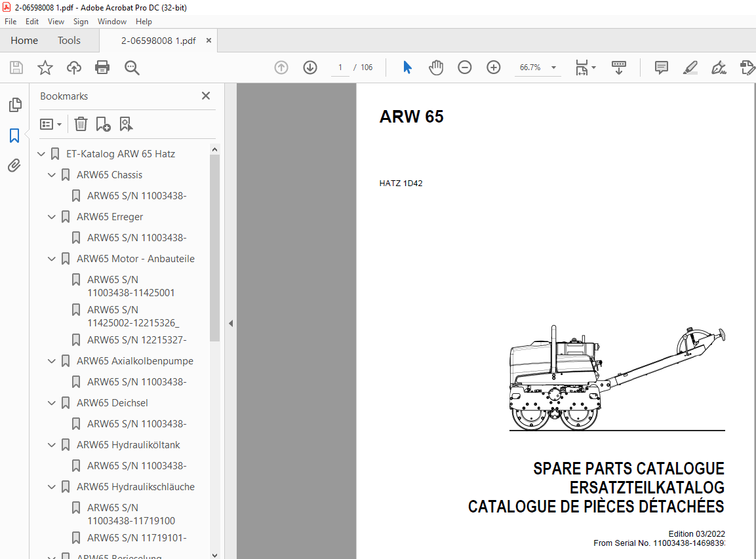This screenshot has height=559, width=756.
Task: Activate the selection arrow tool
Action: tap(407, 67)
